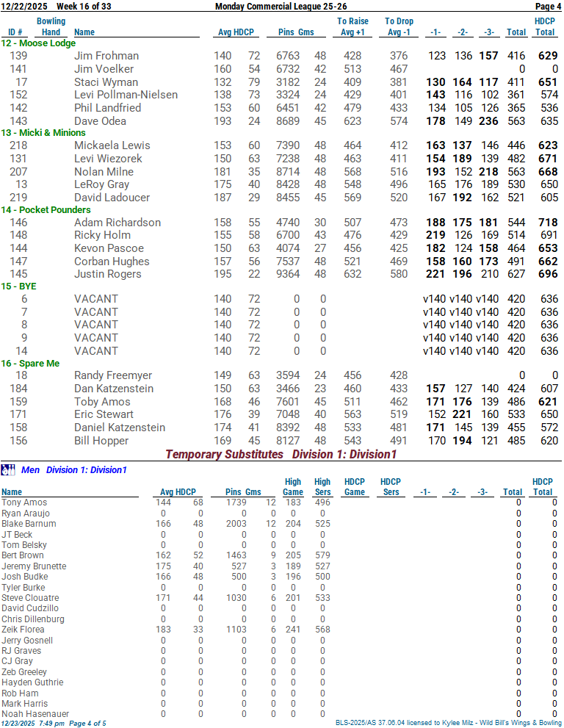Click the name Daniel Katzenstein
The height and width of the screenshot is (728, 564).
120,427
